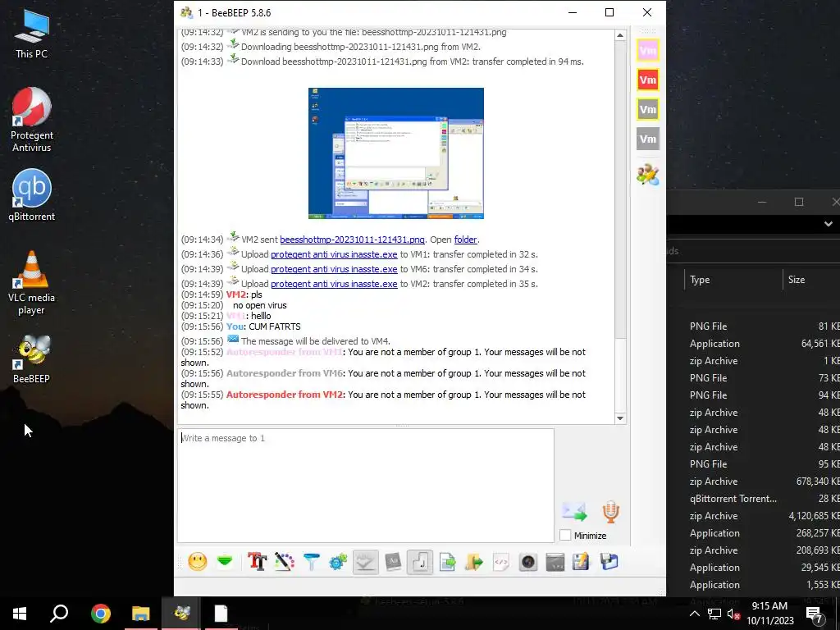Select the pink Vm user avatar

point(648,51)
